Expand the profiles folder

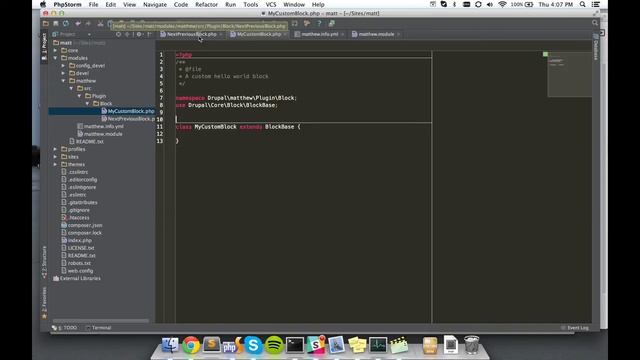click(55, 149)
